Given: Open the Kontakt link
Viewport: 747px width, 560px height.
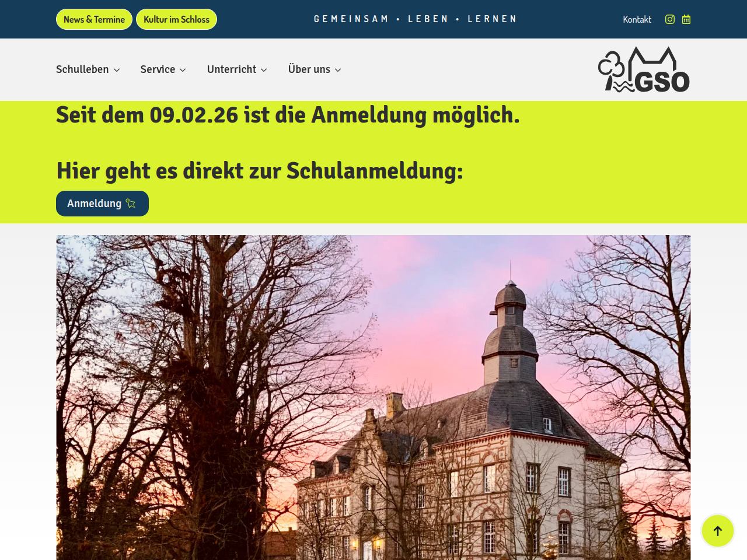Looking at the screenshot, I should [x=637, y=19].
